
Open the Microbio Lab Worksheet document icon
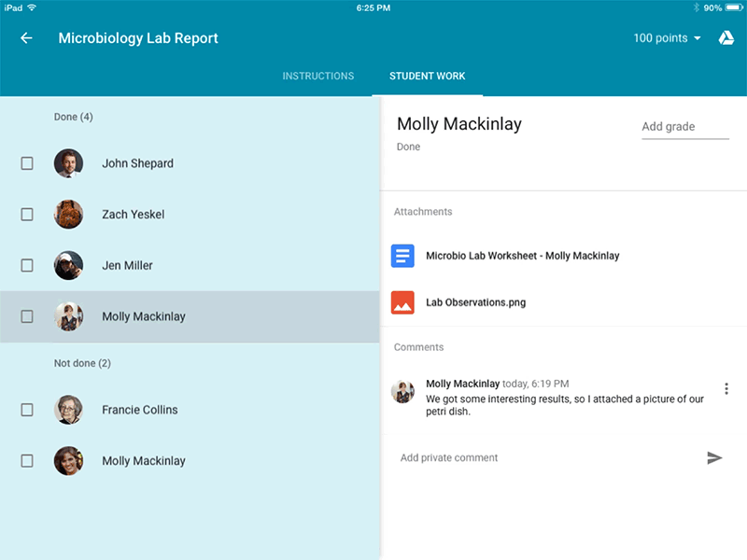402,256
